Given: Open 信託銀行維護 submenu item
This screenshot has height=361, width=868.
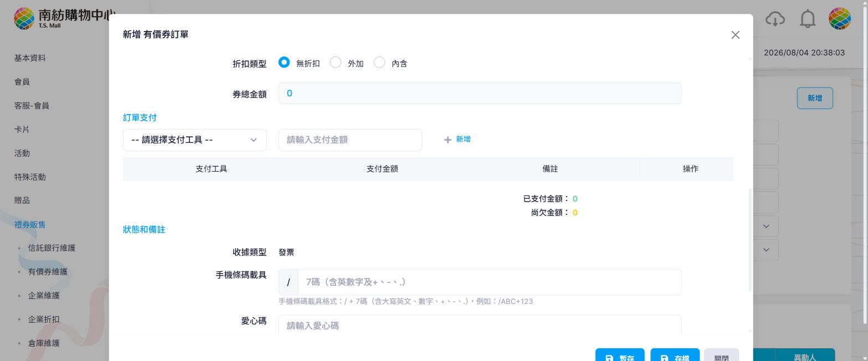Looking at the screenshot, I should tap(51, 248).
